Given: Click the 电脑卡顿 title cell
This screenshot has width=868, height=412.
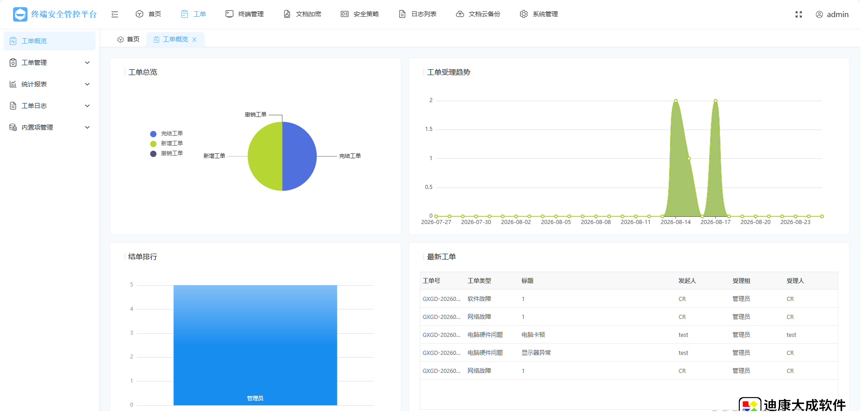Looking at the screenshot, I should pyautogui.click(x=533, y=335).
